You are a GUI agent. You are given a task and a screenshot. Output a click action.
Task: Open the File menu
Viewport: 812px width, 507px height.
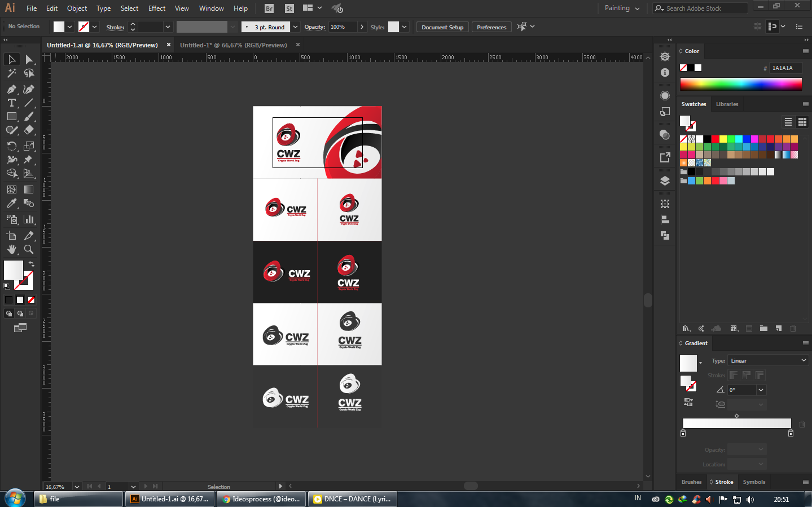32,8
